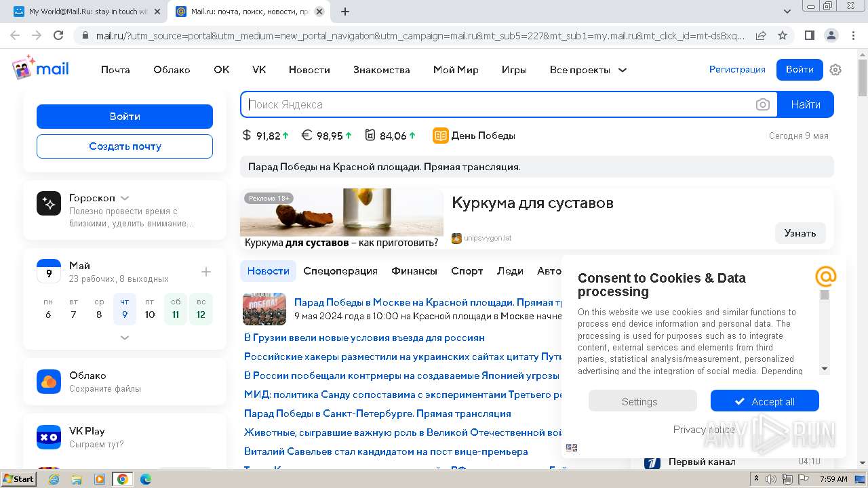Viewport: 868px width, 488px height.
Task: Open Почта in the top navigation
Action: point(115,70)
